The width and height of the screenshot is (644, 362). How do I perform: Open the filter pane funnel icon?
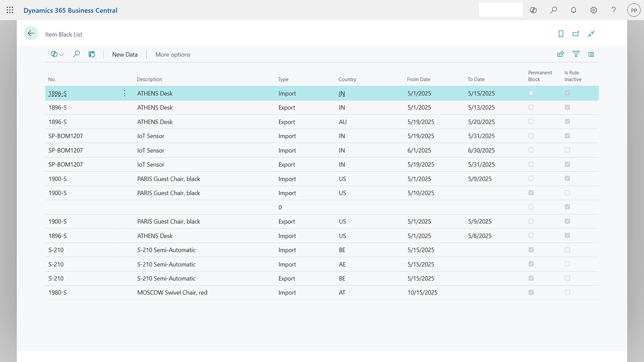coord(576,54)
